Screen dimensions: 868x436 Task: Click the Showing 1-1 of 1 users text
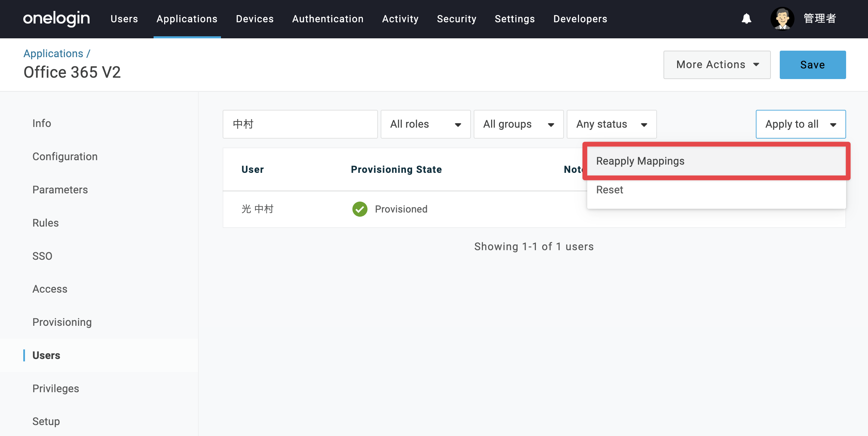pos(534,246)
